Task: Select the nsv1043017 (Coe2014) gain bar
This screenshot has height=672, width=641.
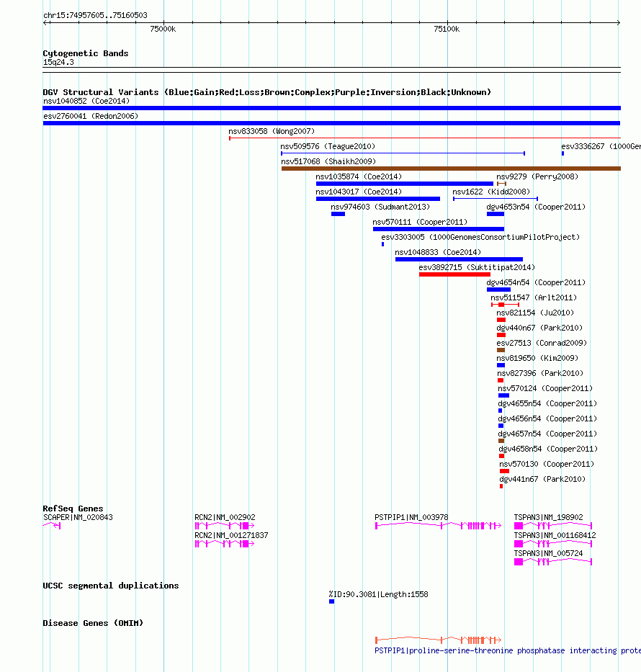Action: (x=378, y=199)
